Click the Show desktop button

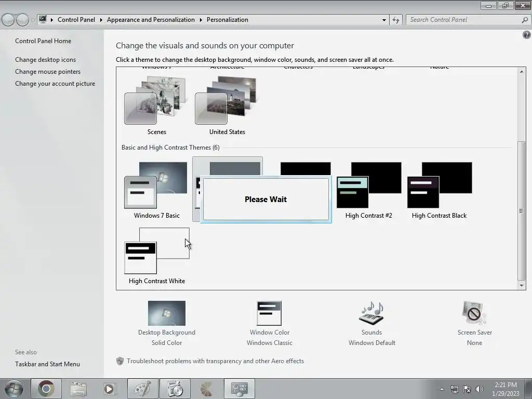528,389
